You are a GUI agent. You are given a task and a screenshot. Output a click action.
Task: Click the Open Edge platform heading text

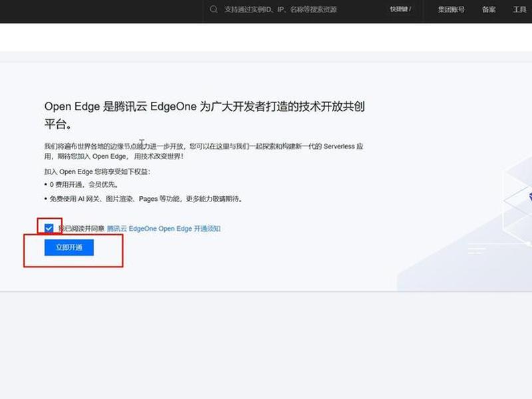(205, 115)
